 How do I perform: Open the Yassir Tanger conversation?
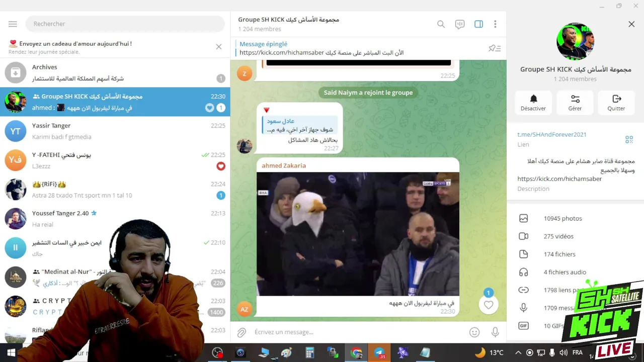tap(115, 131)
